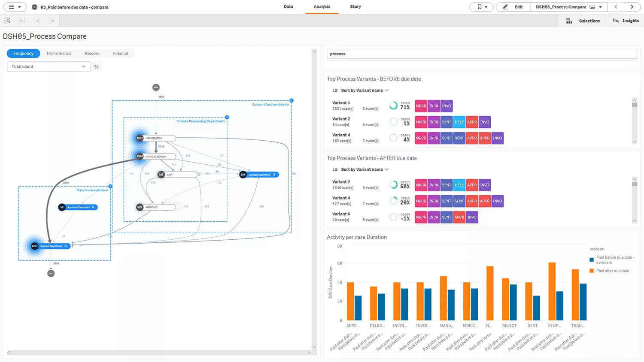The height and width of the screenshot is (362, 644).
Task: Click the clear all selections icon
Action: click(x=52, y=21)
